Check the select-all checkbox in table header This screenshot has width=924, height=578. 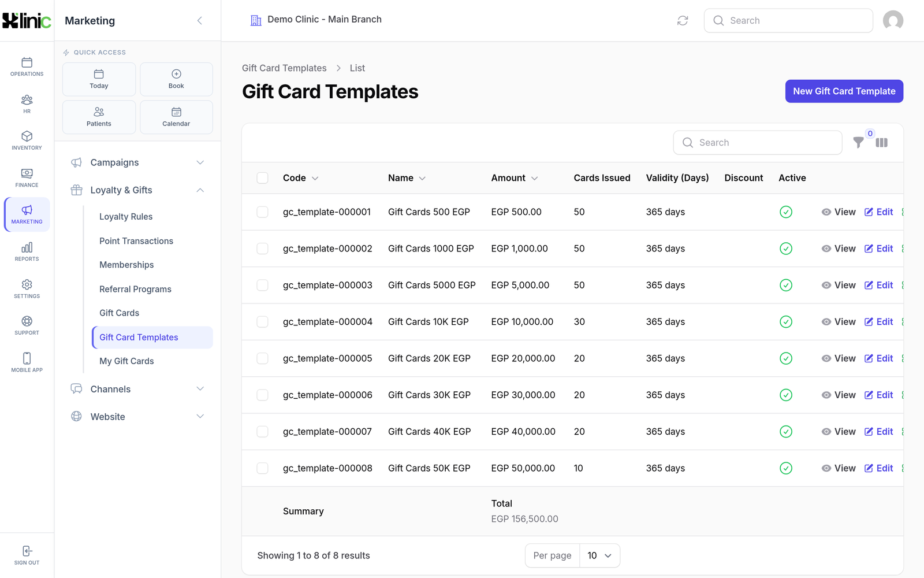[x=262, y=178]
